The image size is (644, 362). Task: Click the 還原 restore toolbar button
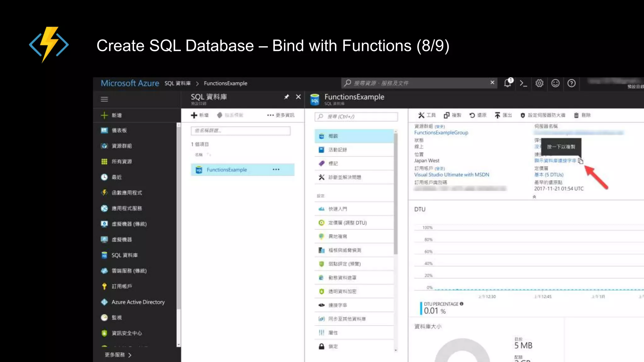[478, 115]
